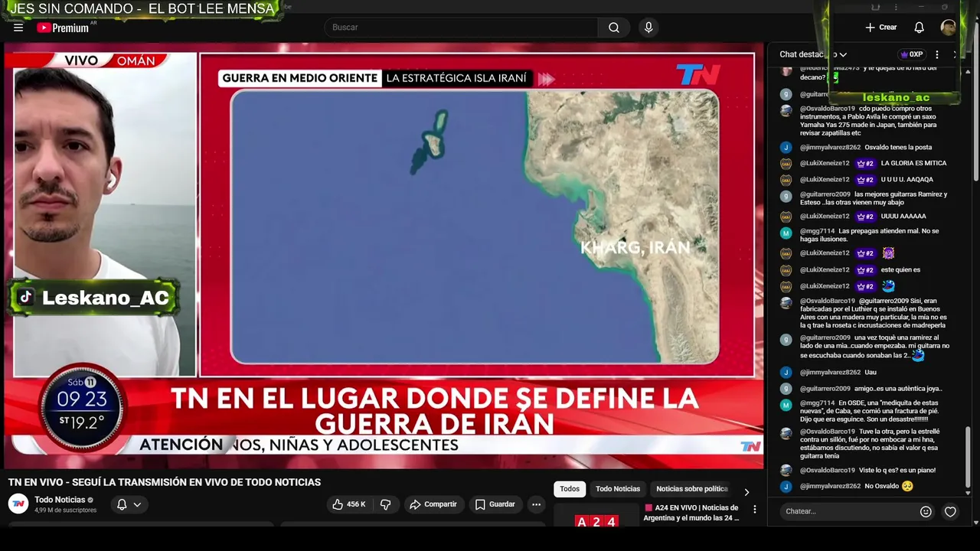980x551 pixels.
Task: Click the page vertical scrollbar
Action: click(975, 103)
